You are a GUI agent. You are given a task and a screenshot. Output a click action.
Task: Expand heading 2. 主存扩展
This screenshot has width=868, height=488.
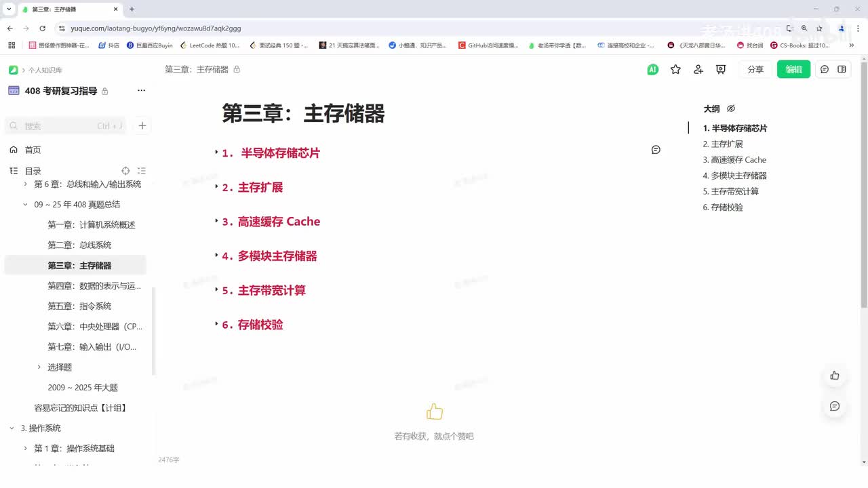[x=216, y=186]
